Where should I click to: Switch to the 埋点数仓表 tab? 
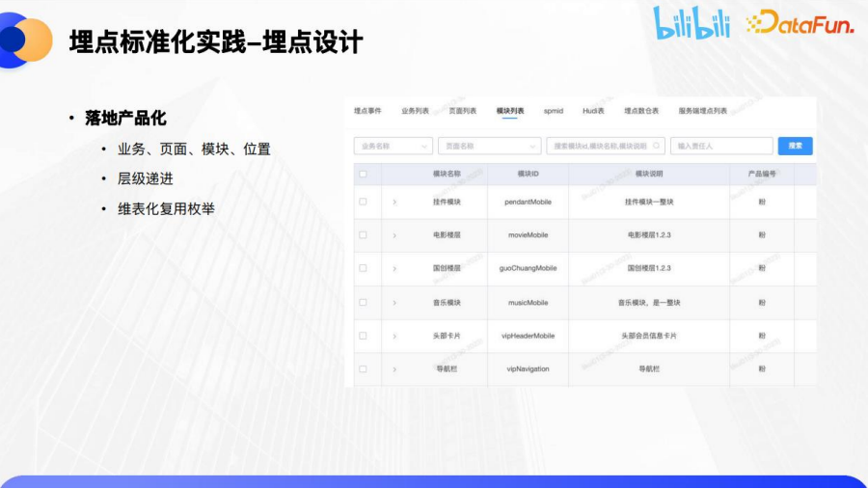point(641,111)
